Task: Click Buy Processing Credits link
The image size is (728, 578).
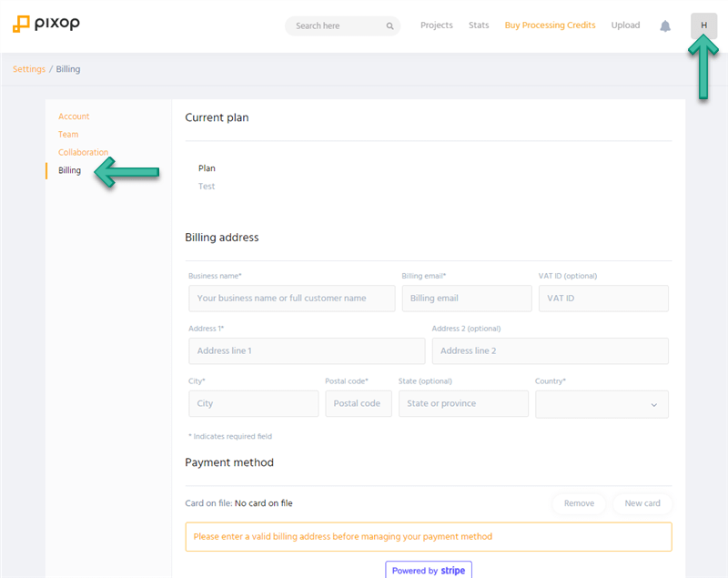Action: [550, 25]
